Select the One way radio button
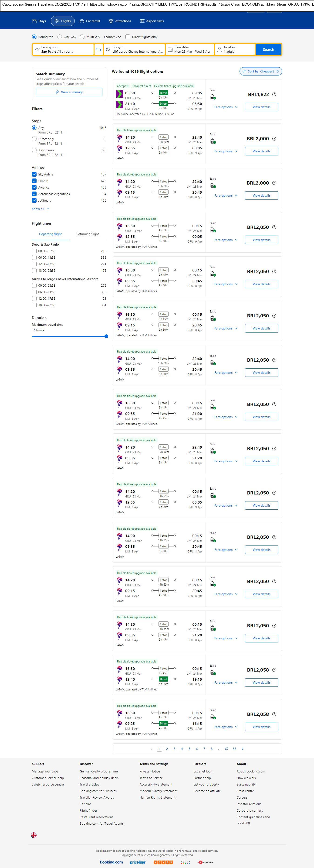Screen dimensions: 314x868 (x=60, y=37)
